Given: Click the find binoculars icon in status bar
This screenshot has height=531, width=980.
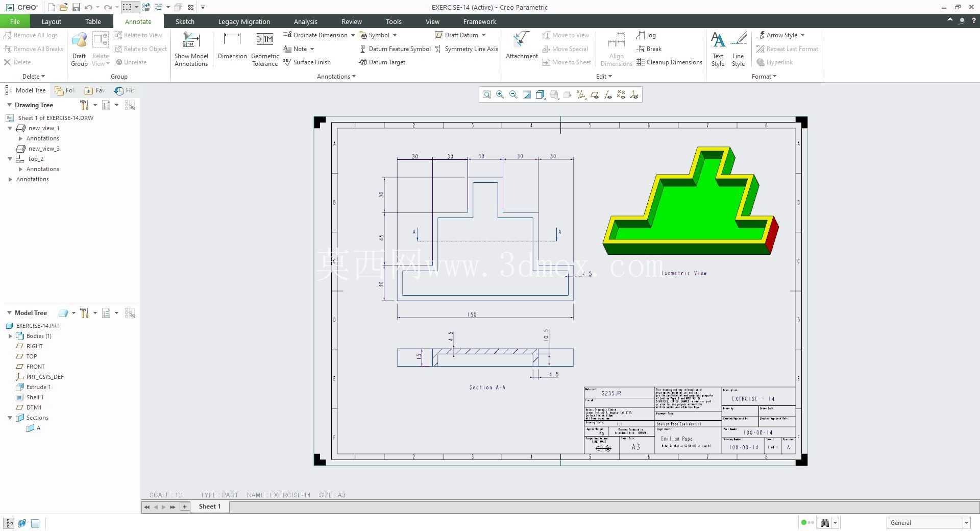Looking at the screenshot, I should click(x=824, y=522).
